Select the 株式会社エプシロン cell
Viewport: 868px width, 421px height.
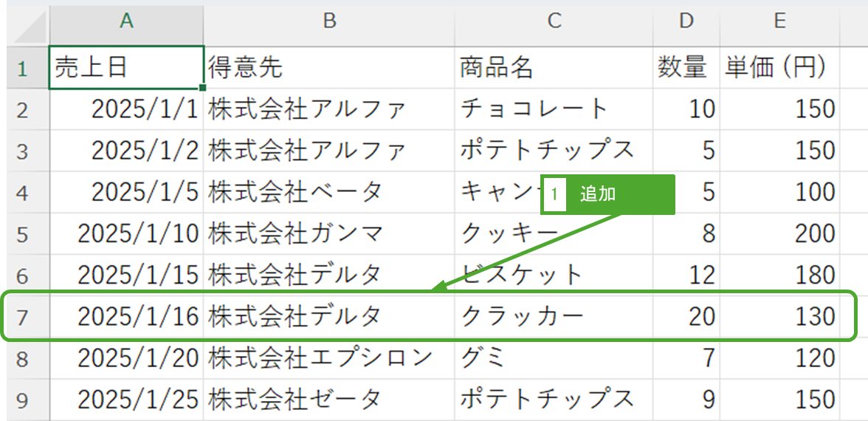[329, 358]
